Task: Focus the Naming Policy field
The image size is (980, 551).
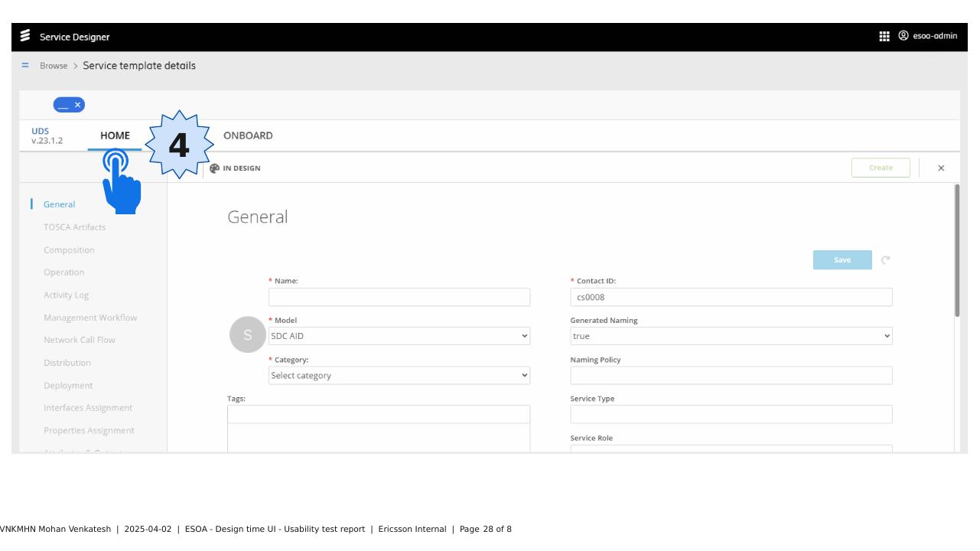Action: [x=731, y=375]
